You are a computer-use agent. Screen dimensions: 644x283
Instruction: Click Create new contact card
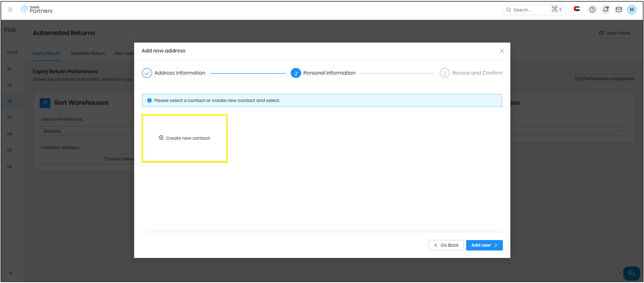point(184,138)
